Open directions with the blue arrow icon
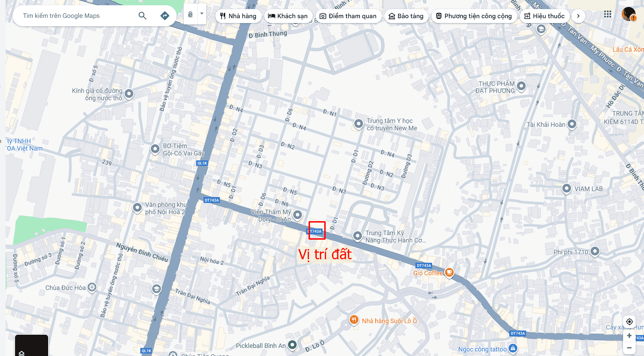Screen dimensions: 644x356 [165, 16]
